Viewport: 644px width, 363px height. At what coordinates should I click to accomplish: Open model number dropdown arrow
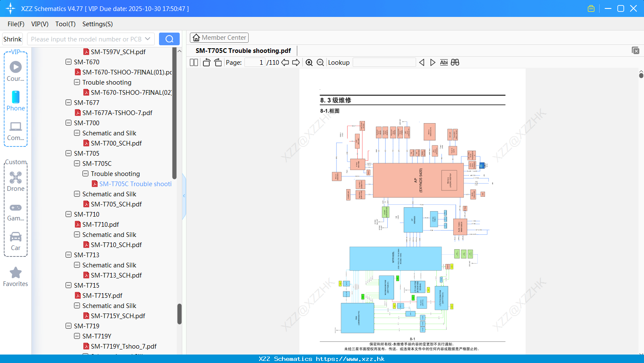(148, 39)
